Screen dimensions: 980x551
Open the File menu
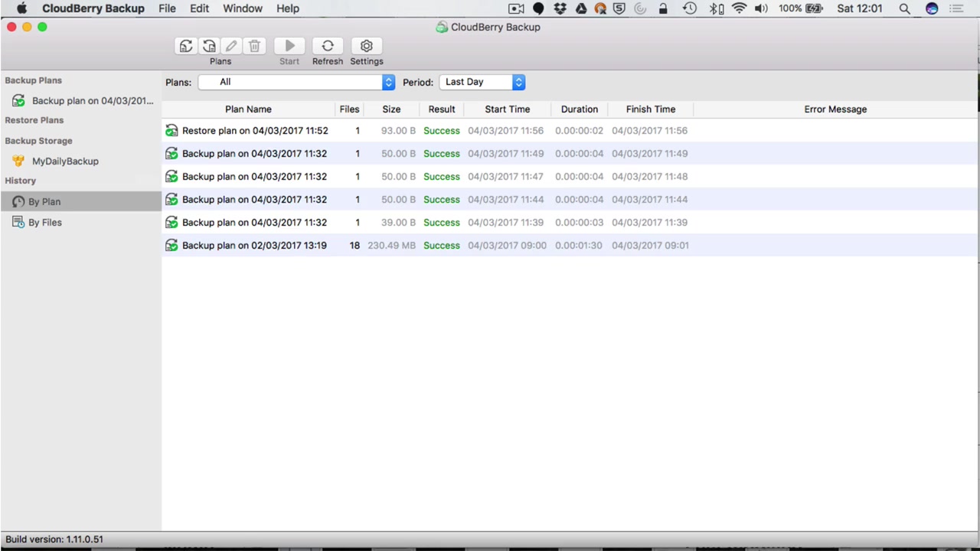(167, 8)
